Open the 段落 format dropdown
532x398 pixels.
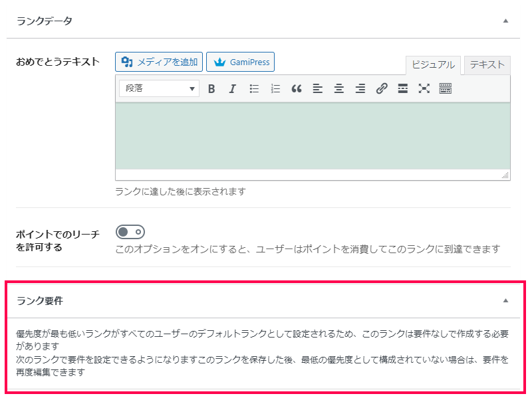159,88
